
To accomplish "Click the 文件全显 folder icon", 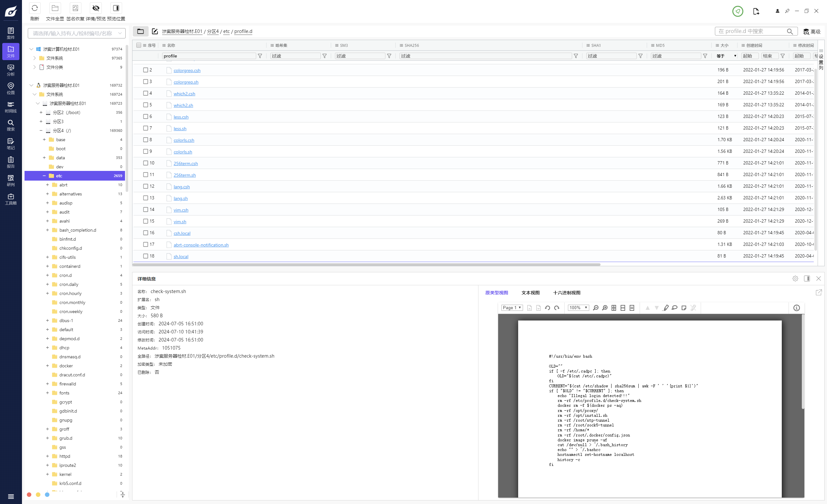I will point(55,8).
